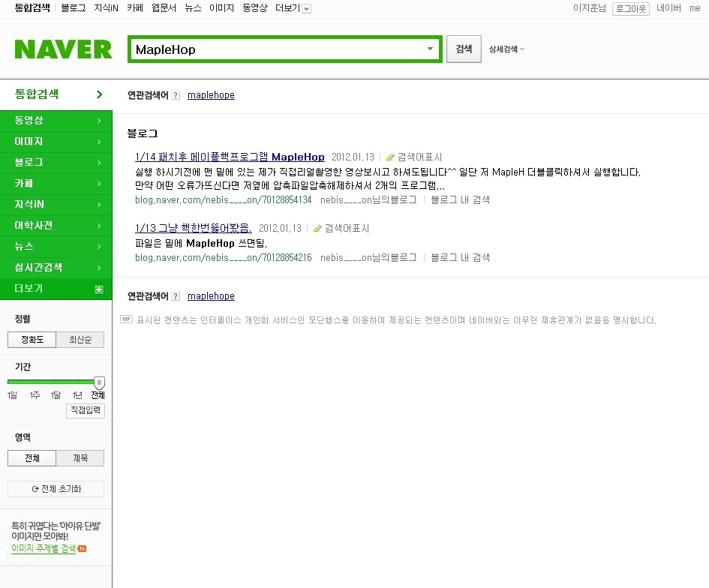Viewport: 709px width, 588px height.
Task: Select 제목 search area option
Action: pos(80,458)
